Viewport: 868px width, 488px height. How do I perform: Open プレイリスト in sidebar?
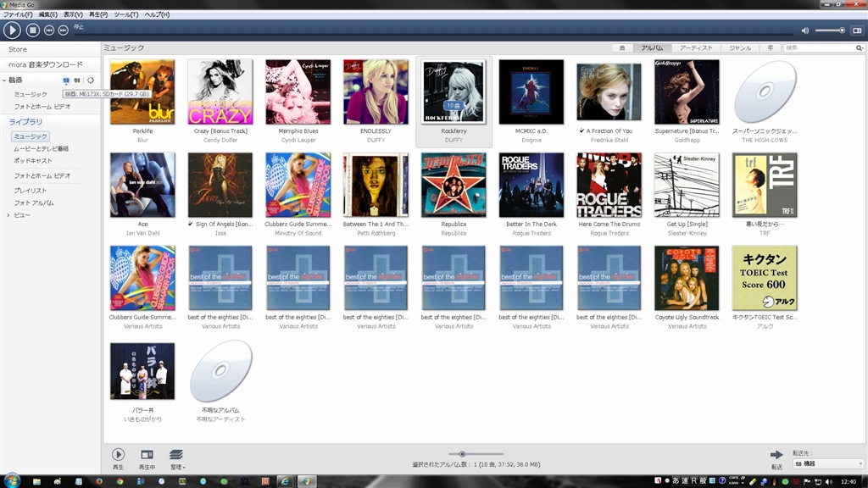pyautogui.click(x=31, y=191)
